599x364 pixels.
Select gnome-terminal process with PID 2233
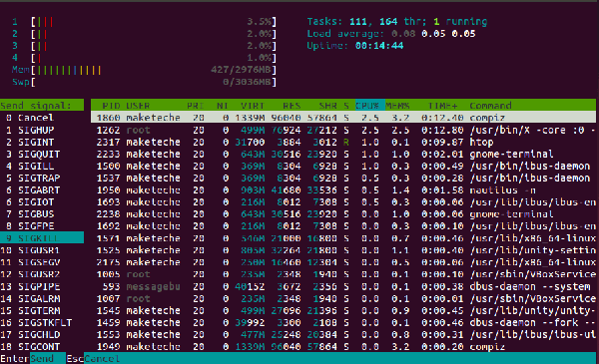click(343, 154)
